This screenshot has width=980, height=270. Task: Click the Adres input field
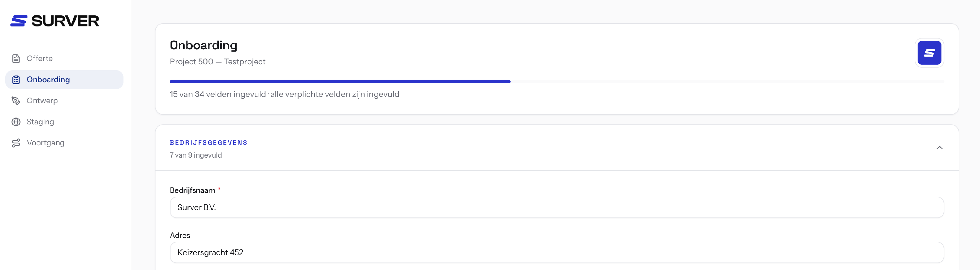click(557, 252)
